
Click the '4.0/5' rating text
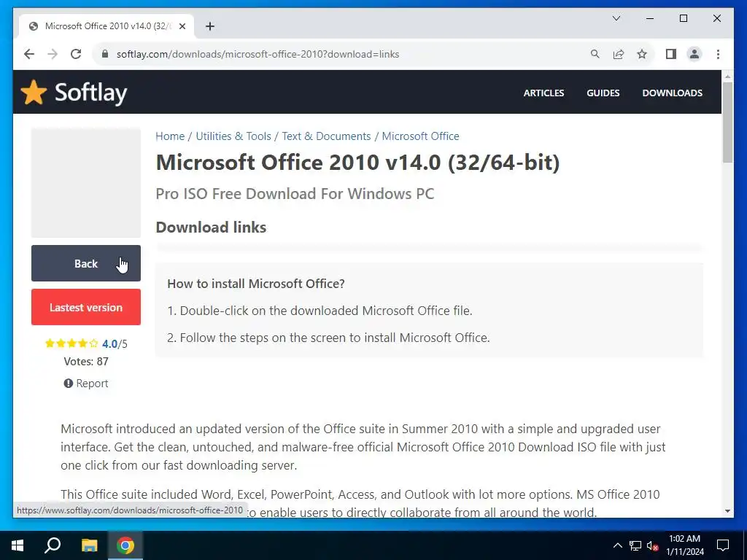click(x=115, y=344)
